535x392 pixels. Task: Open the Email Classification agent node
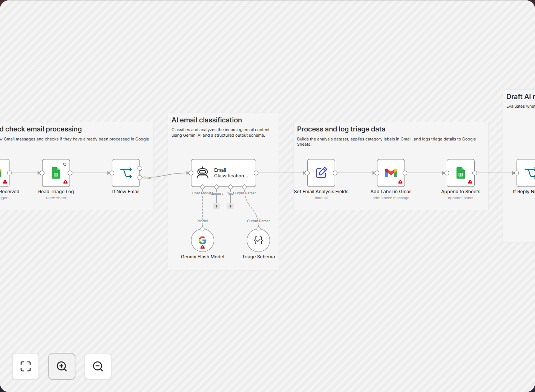[x=224, y=173]
